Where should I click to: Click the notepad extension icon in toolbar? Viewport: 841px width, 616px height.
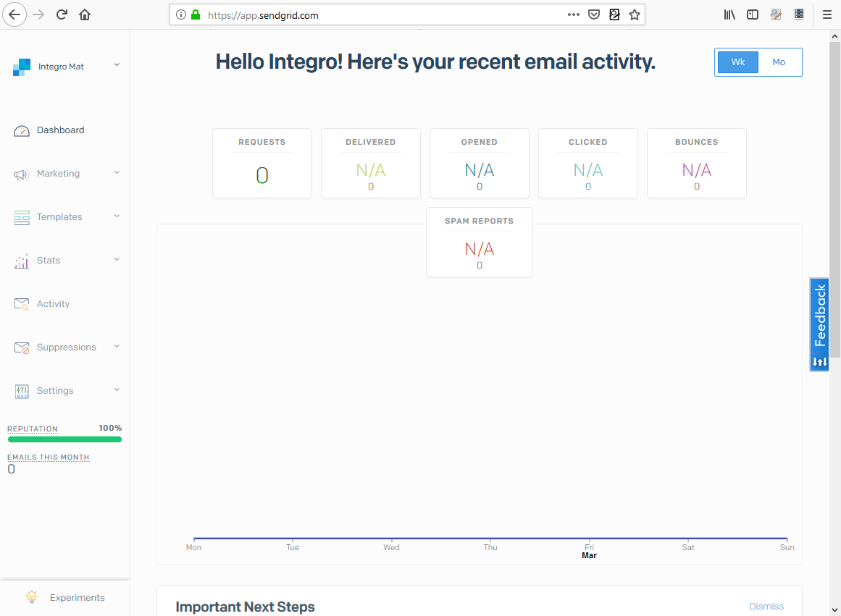coord(776,14)
